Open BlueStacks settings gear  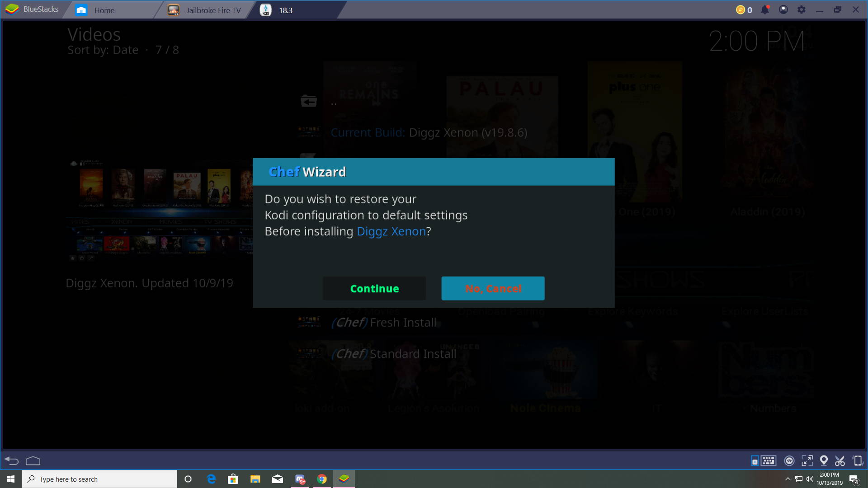(801, 9)
